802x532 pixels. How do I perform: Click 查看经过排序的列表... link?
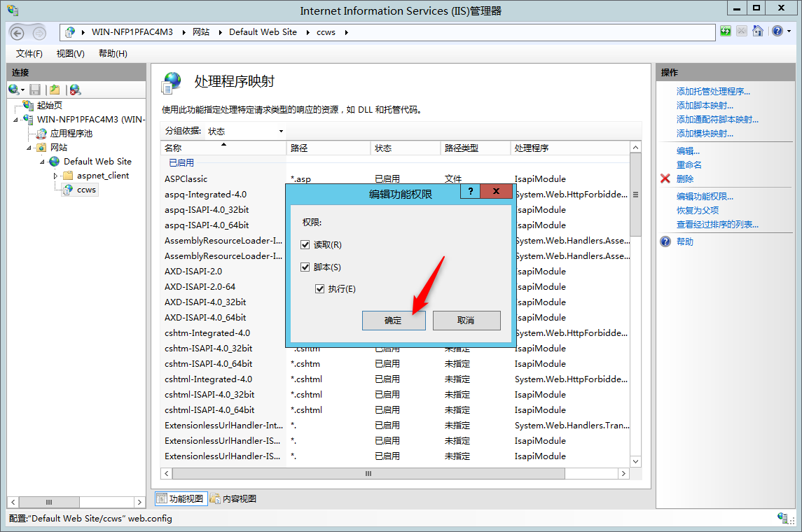click(717, 224)
